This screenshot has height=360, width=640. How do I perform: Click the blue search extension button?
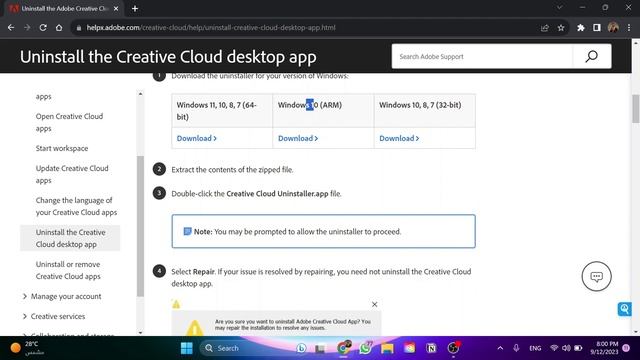(624, 309)
